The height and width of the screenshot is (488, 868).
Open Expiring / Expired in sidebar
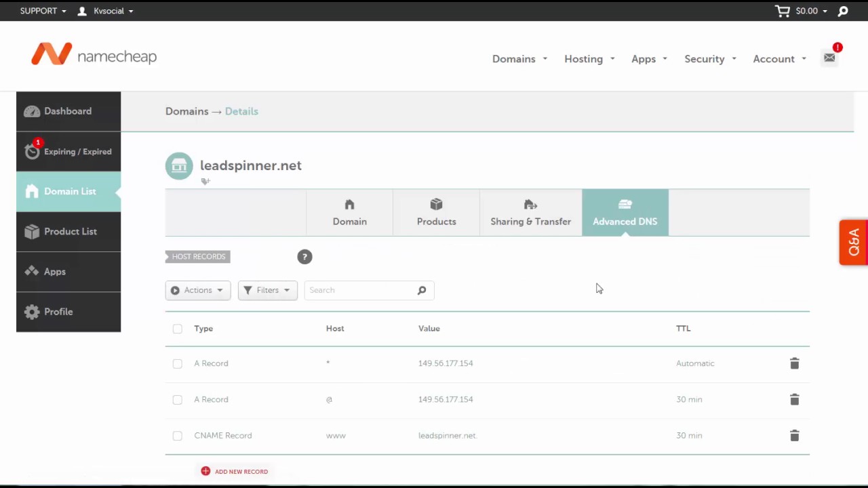click(x=68, y=151)
